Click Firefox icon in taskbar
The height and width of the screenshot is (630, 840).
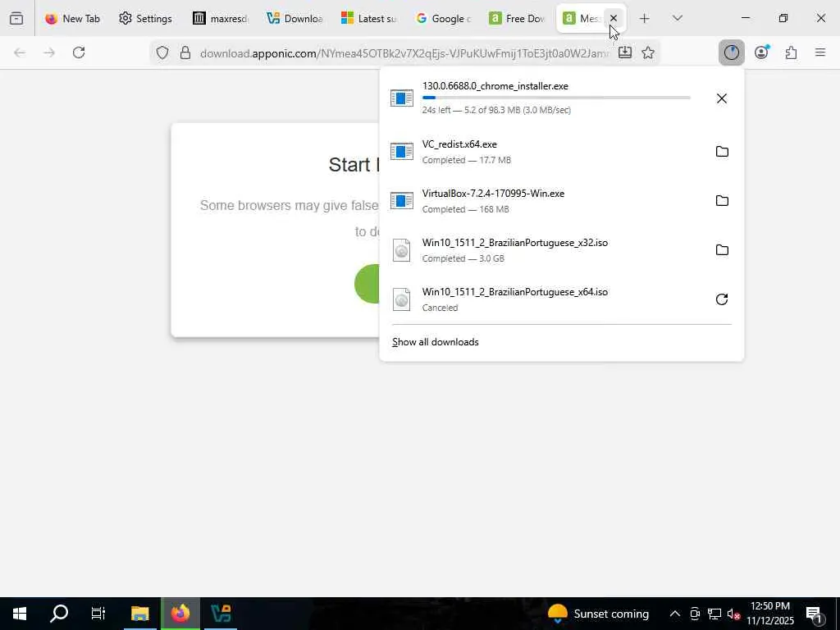[x=180, y=614]
